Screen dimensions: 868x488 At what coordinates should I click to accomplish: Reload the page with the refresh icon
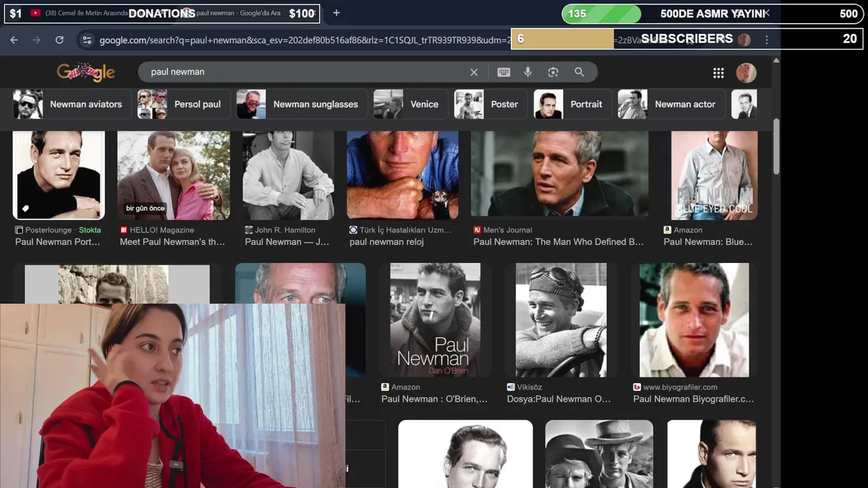point(59,40)
